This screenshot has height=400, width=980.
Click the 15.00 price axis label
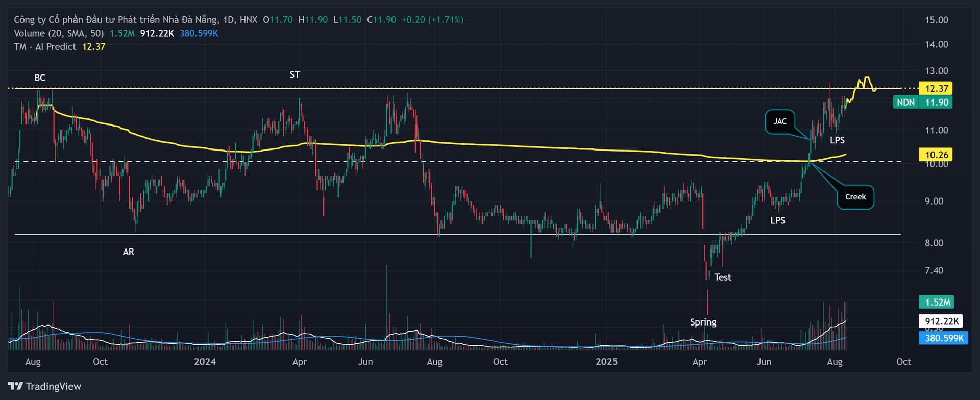(936, 20)
